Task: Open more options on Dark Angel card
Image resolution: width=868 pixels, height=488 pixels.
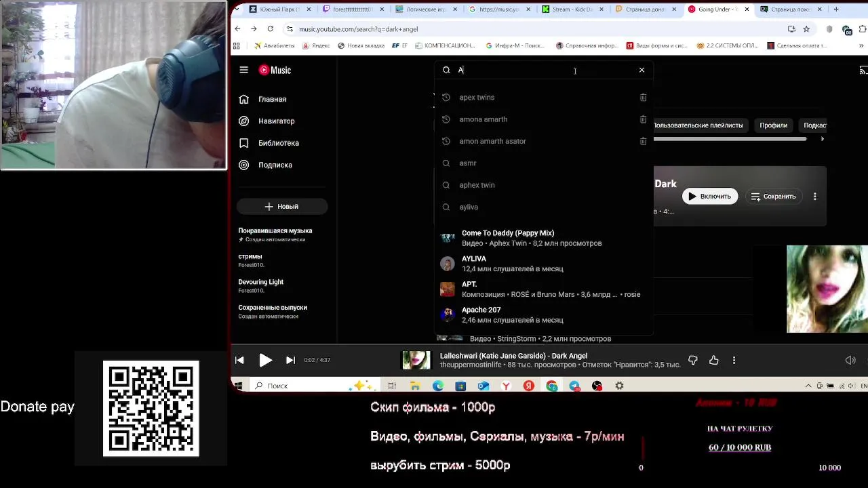Action: click(x=815, y=197)
